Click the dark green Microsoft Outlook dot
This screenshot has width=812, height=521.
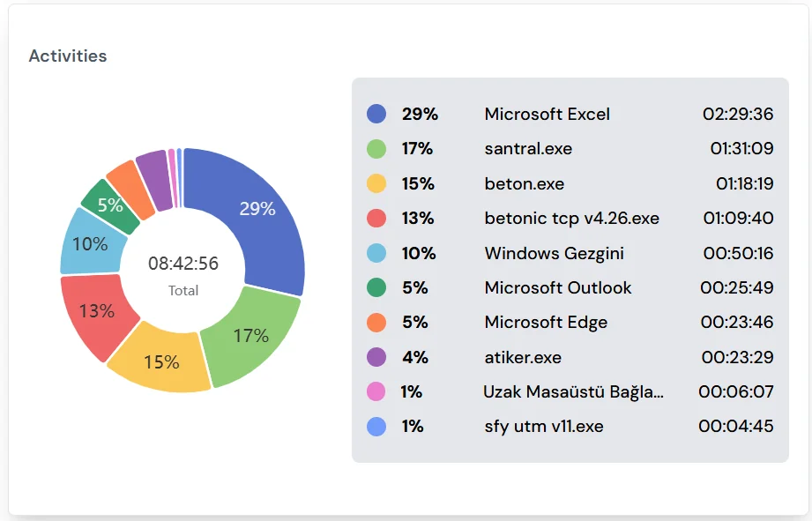point(376,287)
